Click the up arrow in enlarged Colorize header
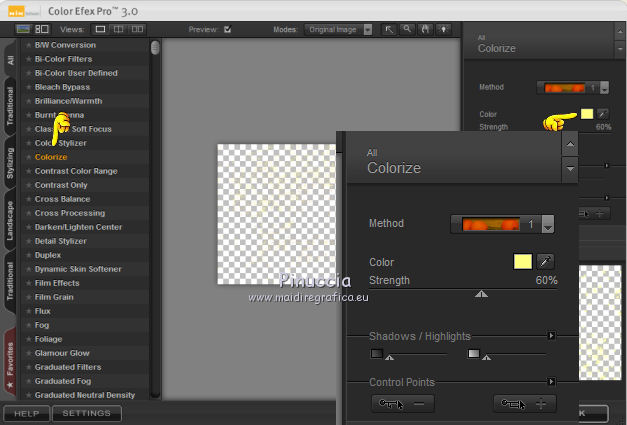This screenshot has height=425, width=627. tap(570, 144)
